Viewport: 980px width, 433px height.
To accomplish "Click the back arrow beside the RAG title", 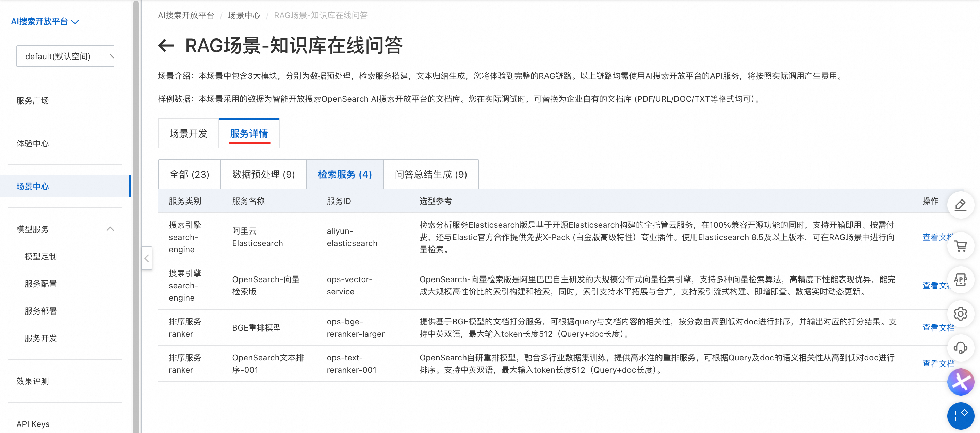I will (166, 46).
